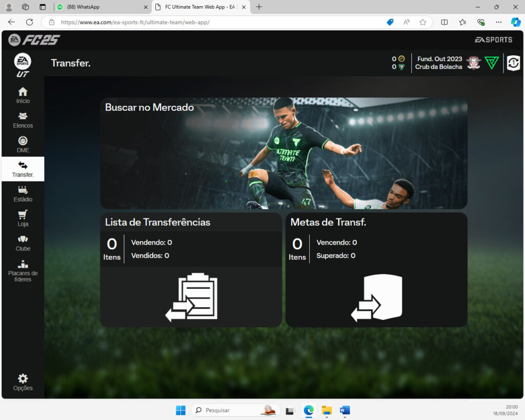This screenshot has width=525, height=420.
Task: Select the Transfer. sidebar tab
Action: [23, 169]
